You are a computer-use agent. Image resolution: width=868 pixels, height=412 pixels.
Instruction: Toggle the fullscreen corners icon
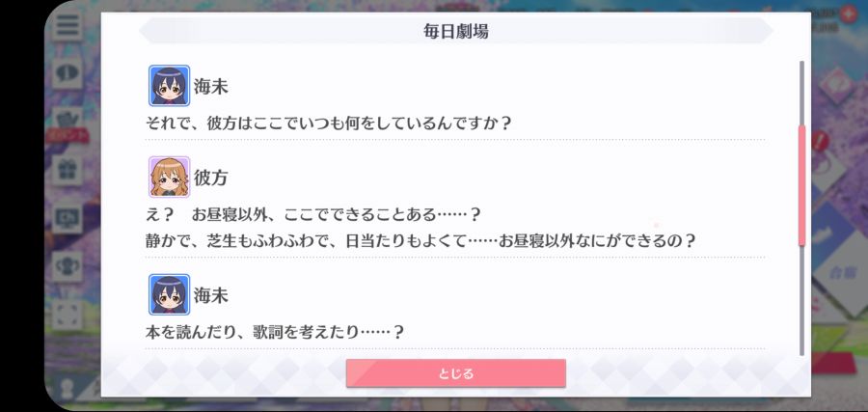pyautogui.click(x=68, y=314)
